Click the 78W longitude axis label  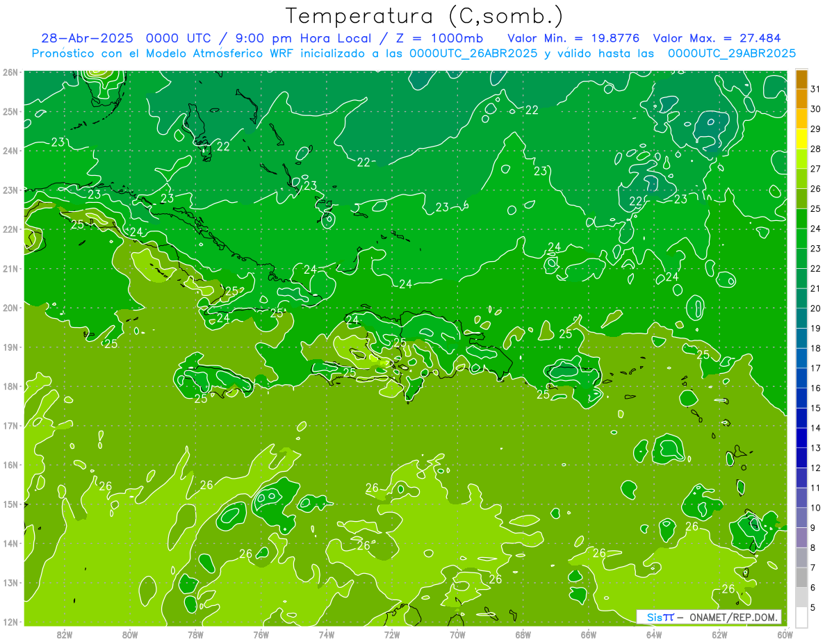[x=195, y=634]
